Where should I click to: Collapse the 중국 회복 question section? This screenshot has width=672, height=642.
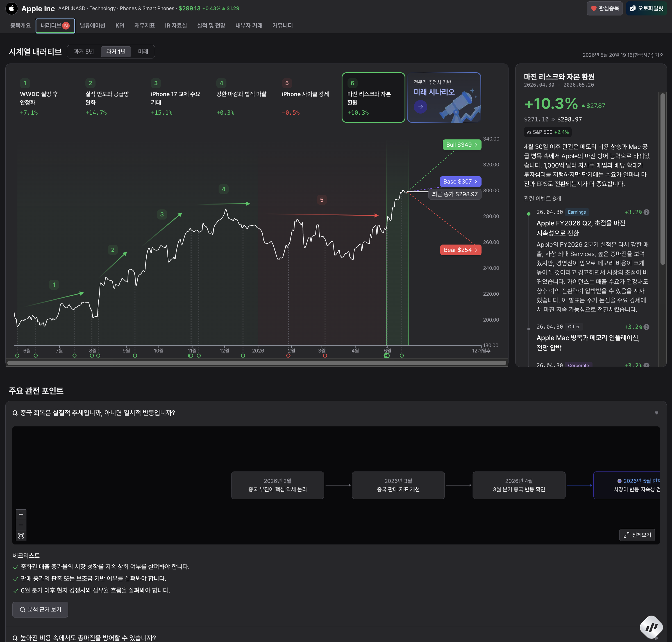pos(656,413)
